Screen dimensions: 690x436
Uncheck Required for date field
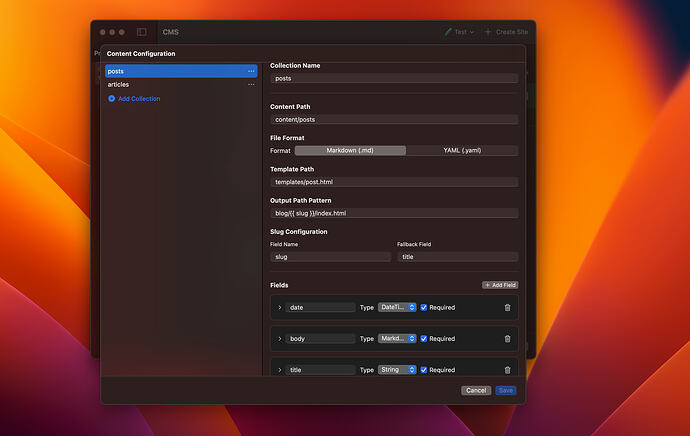[x=424, y=308]
